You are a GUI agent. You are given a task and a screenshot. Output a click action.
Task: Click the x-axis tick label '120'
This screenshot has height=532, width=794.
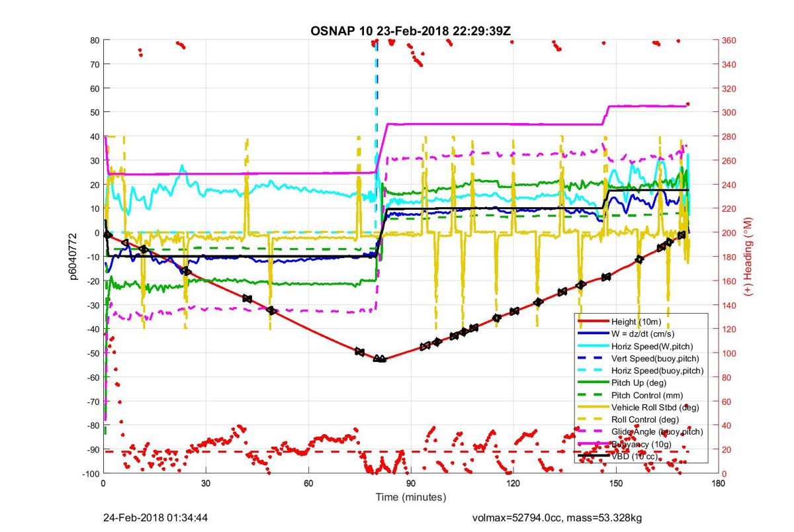513,483
